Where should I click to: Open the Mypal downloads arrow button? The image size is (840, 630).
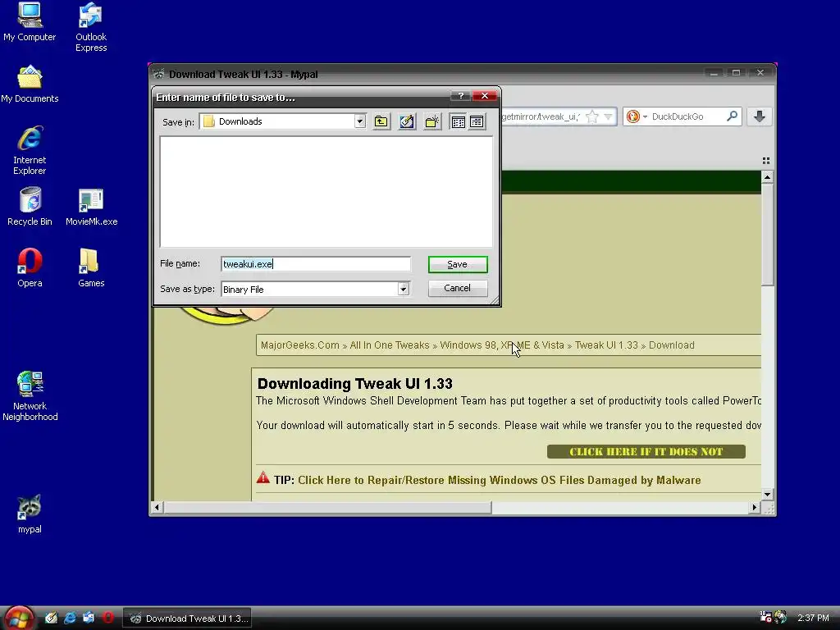[x=759, y=116]
